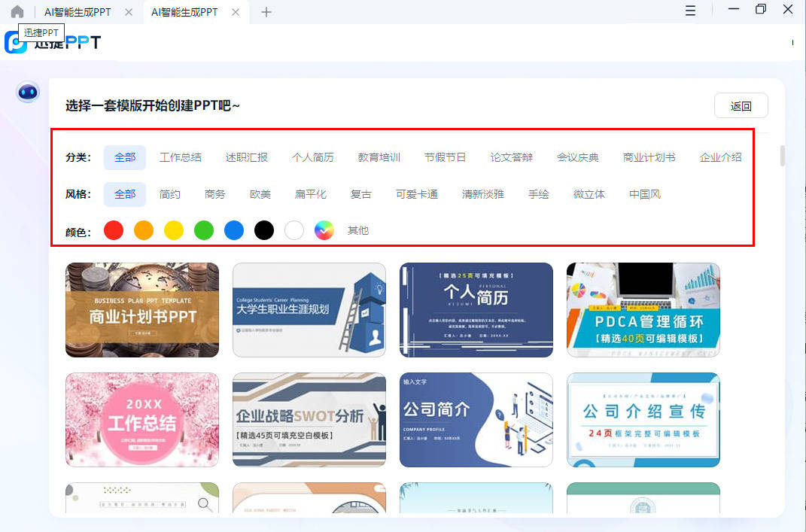This screenshot has width=806, height=532.
Task: Filter templates by blue color
Action: click(x=234, y=230)
